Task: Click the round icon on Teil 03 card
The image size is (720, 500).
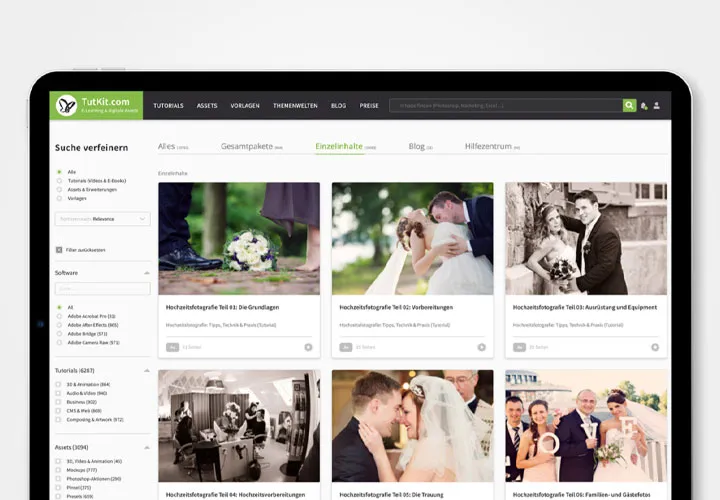Action: [655, 348]
